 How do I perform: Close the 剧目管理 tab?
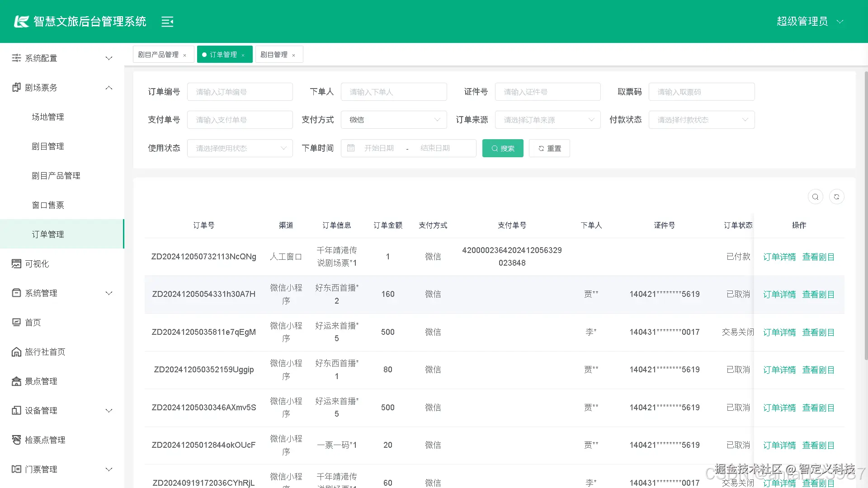tap(294, 55)
